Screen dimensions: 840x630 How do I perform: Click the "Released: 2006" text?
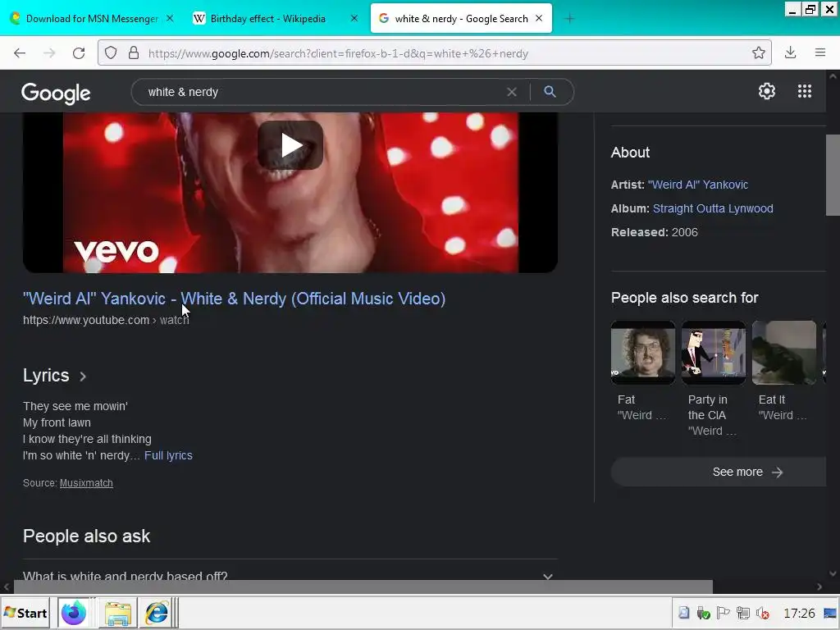pyautogui.click(x=655, y=232)
